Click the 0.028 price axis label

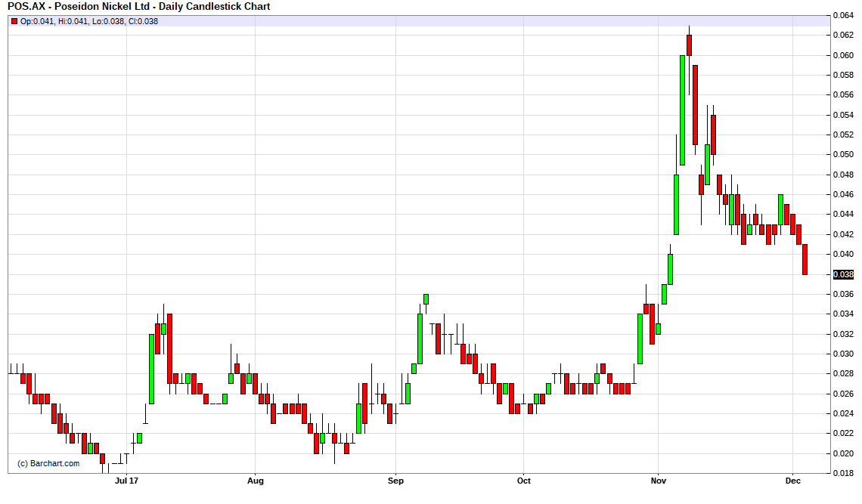point(843,374)
